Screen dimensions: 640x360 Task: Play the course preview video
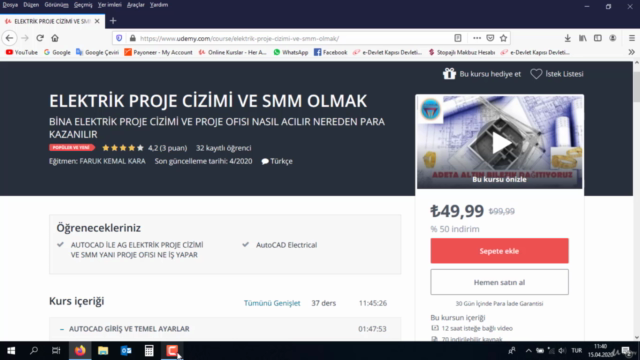[x=500, y=142]
